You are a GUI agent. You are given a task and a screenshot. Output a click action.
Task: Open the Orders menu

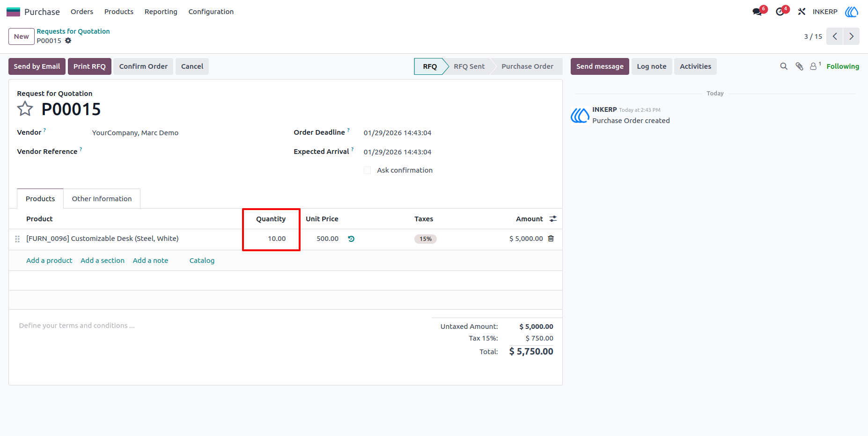[82, 12]
